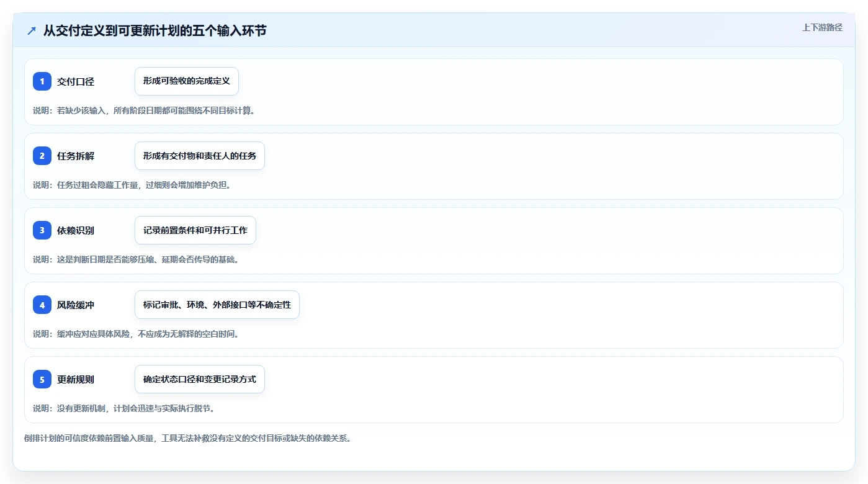Click the footer sentence starting '倒排计划的可信度'
Screen dimensions: 868x484
point(188,438)
